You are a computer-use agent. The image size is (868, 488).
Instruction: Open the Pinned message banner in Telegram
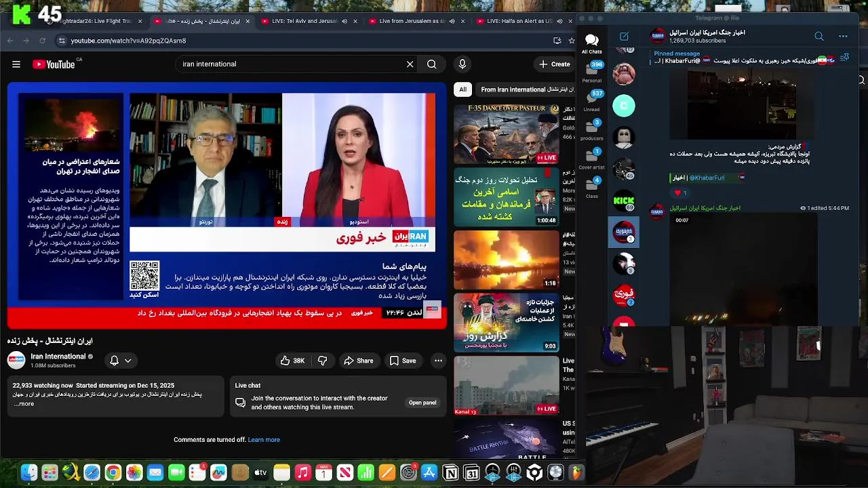coord(743,58)
